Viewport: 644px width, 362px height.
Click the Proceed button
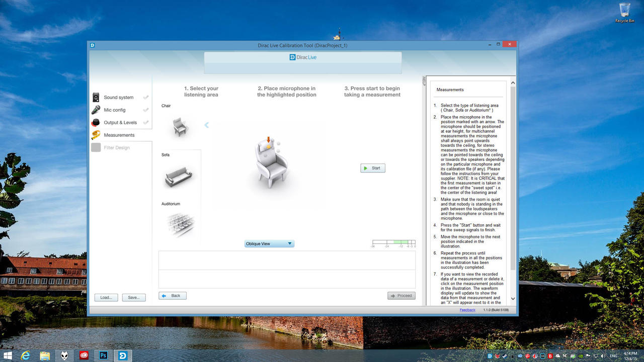[x=401, y=296]
